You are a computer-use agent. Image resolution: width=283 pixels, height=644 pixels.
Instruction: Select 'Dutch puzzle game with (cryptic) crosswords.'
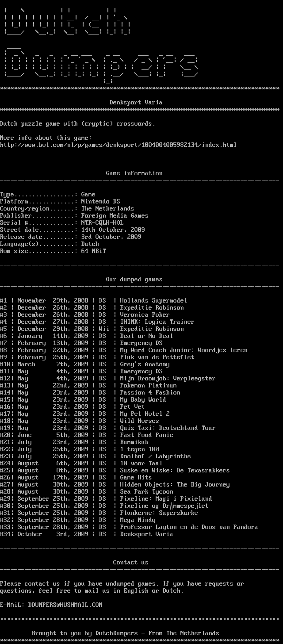(x=78, y=123)
